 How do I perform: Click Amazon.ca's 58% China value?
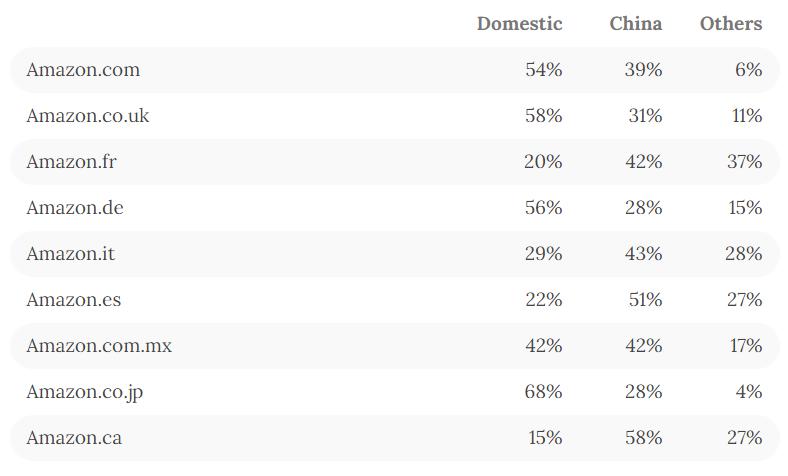point(643,438)
